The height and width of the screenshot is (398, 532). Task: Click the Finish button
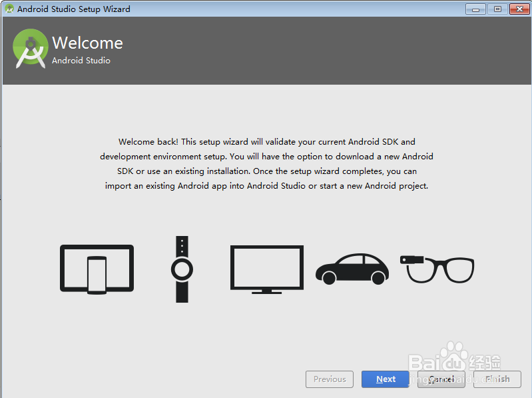tap(497, 379)
